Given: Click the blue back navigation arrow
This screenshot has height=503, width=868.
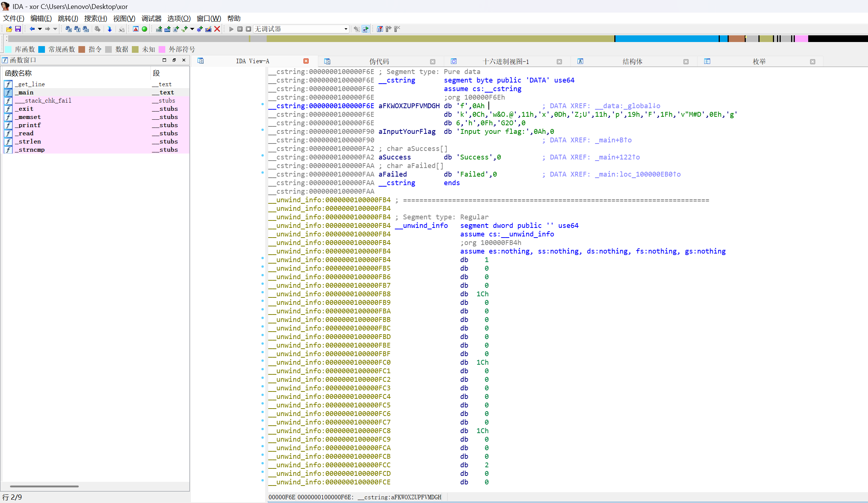Looking at the screenshot, I should pos(32,29).
